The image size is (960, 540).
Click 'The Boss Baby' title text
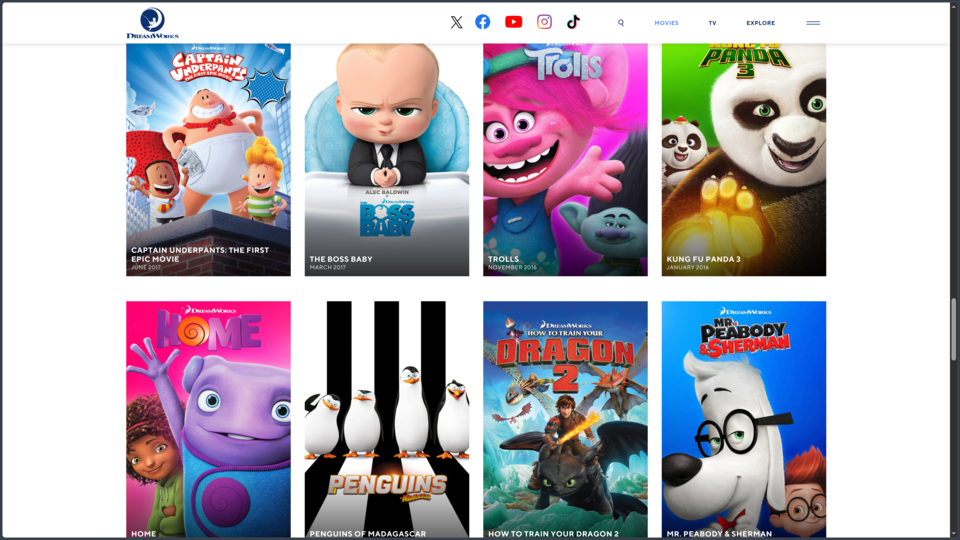point(340,259)
